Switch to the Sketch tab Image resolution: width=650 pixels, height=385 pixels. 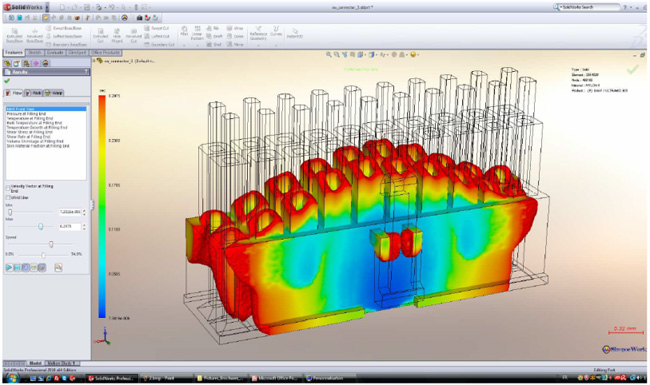[x=35, y=53]
